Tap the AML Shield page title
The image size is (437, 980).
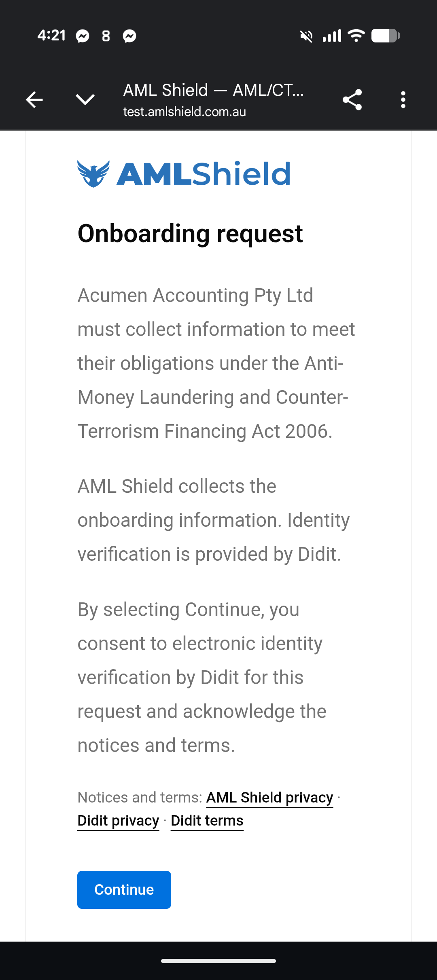[213, 90]
